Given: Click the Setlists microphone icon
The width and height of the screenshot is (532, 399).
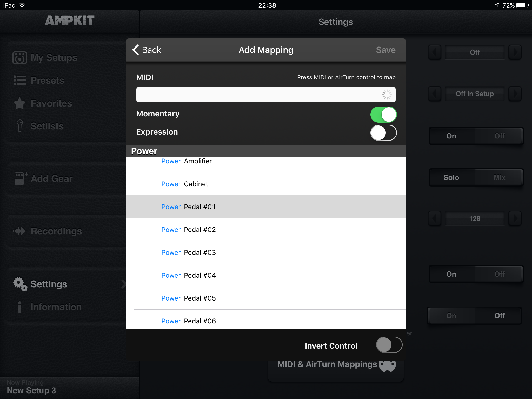Looking at the screenshot, I should click(x=20, y=126).
